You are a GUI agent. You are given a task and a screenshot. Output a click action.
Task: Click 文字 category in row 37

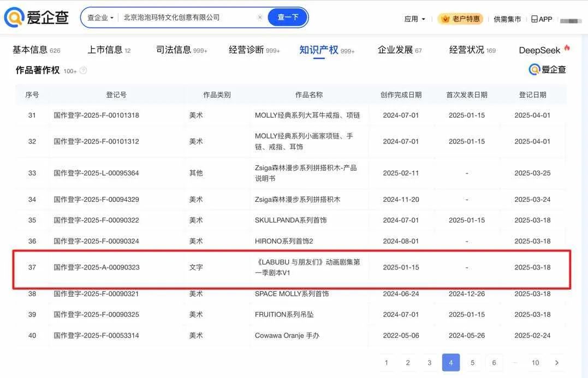coord(196,267)
